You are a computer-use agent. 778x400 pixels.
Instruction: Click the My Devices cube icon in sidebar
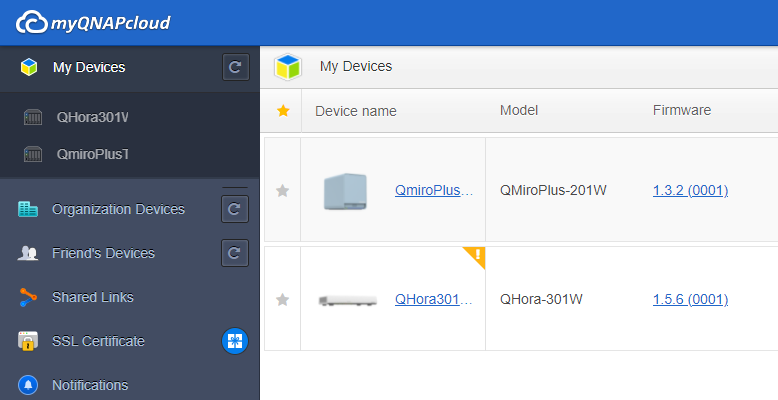[29, 67]
